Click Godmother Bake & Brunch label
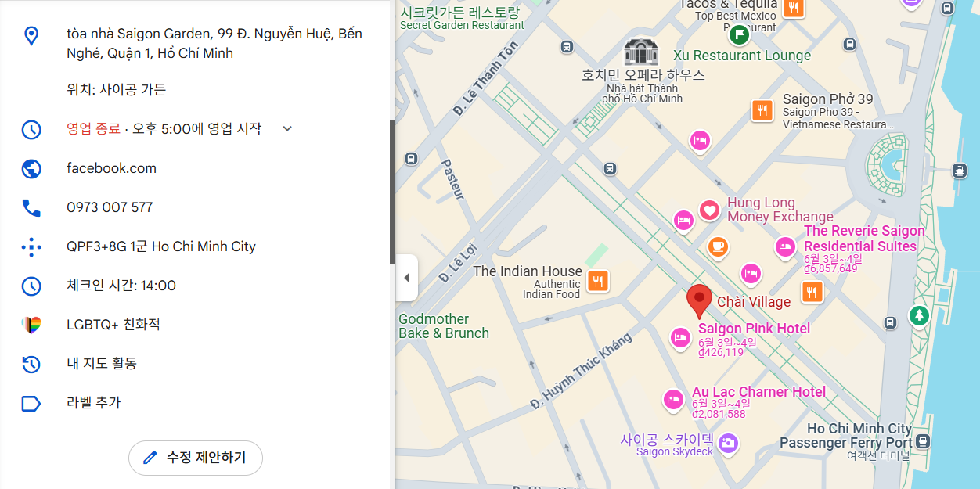This screenshot has height=489, width=980. tap(444, 326)
